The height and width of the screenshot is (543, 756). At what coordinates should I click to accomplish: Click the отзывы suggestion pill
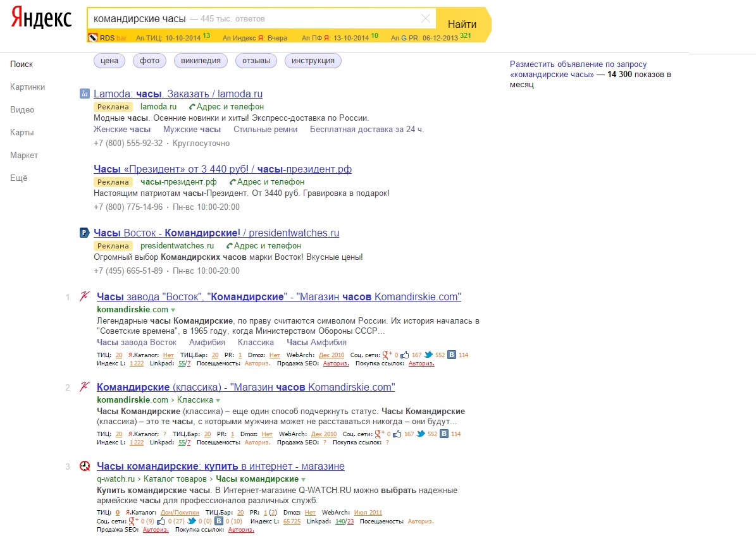(x=256, y=61)
